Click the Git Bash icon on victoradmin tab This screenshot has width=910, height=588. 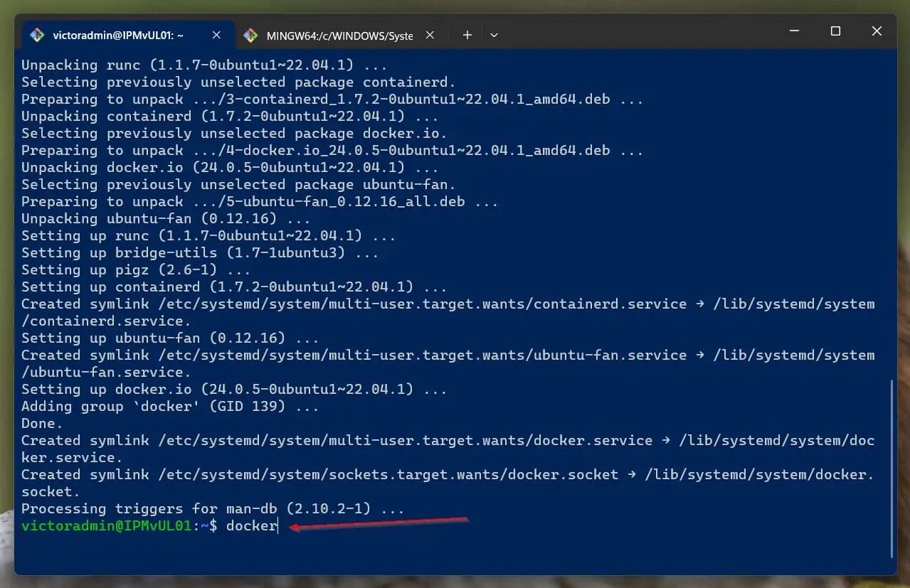[36, 35]
